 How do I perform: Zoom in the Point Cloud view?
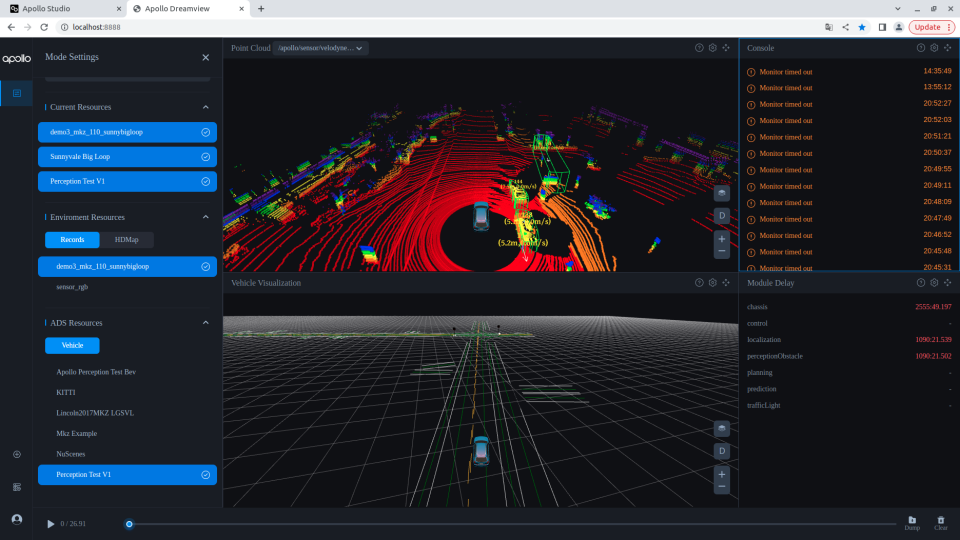coord(721,239)
